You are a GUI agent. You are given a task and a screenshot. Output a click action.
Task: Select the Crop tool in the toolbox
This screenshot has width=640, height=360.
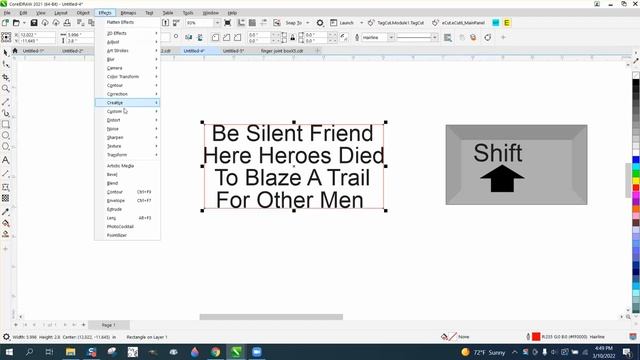click(x=6, y=77)
